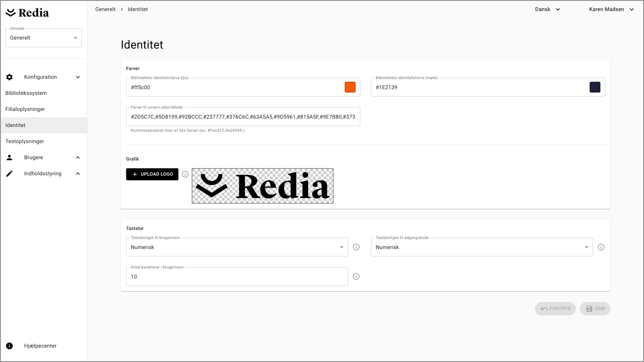Open Tastaturtype til adgangskode dropdown
Viewport: 644px width, 362px height.
(481, 247)
